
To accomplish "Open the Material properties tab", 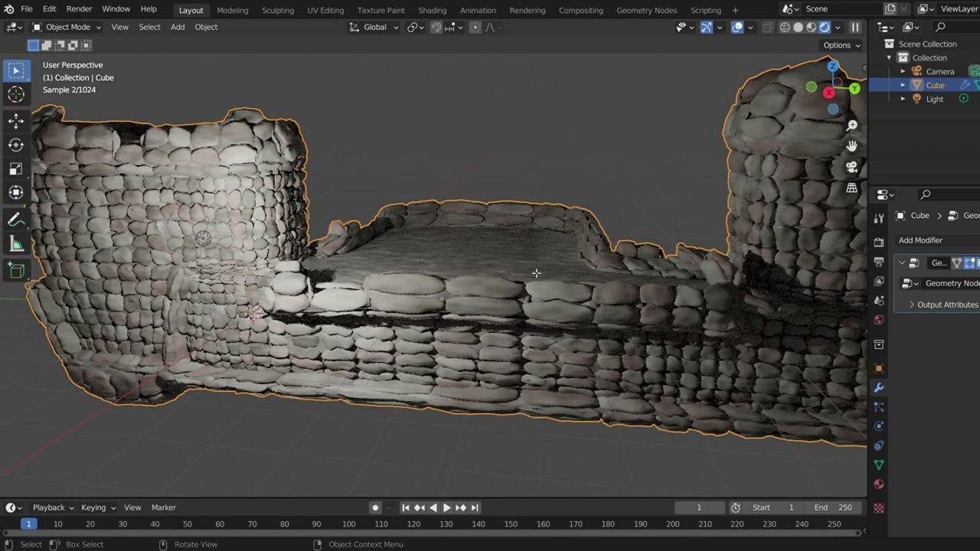I will (x=879, y=484).
